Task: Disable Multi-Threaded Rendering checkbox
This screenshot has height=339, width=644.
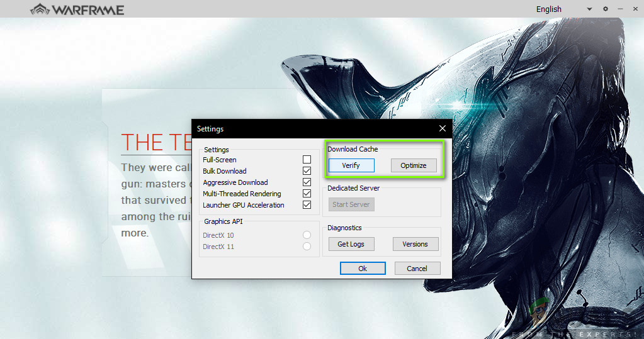Action: click(307, 193)
